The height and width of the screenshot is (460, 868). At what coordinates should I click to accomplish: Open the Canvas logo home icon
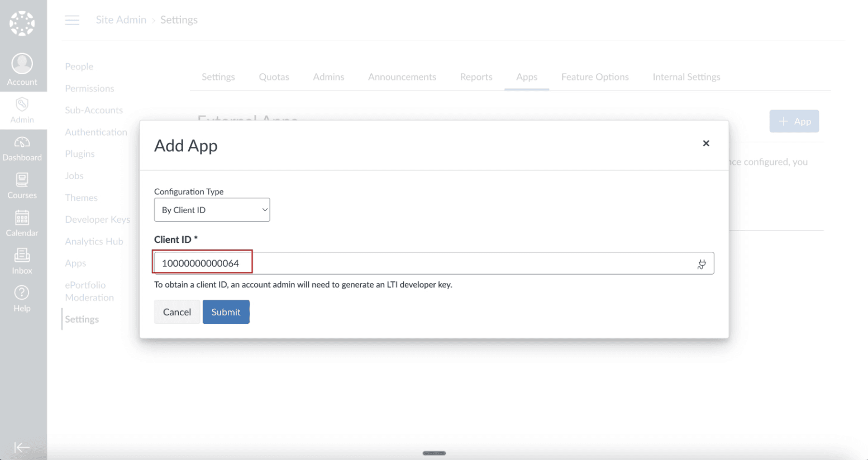(x=22, y=23)
